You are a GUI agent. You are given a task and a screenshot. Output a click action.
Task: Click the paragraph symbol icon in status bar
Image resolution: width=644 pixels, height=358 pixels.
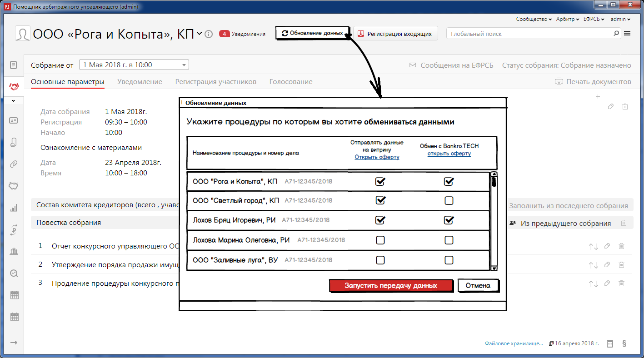(x=624, y=343)
